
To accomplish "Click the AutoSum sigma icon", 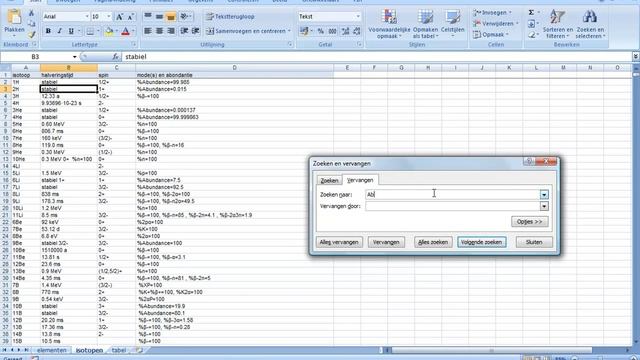I will click(531, 13).
